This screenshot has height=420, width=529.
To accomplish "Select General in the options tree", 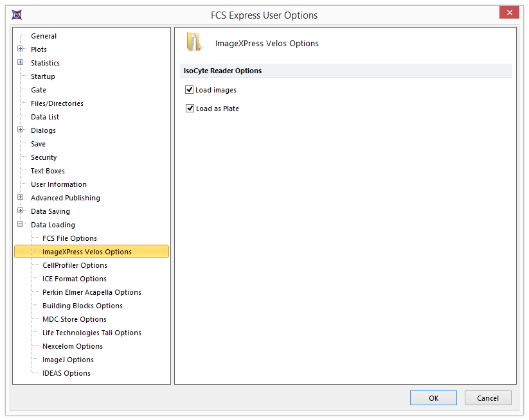I will (44, 36).
